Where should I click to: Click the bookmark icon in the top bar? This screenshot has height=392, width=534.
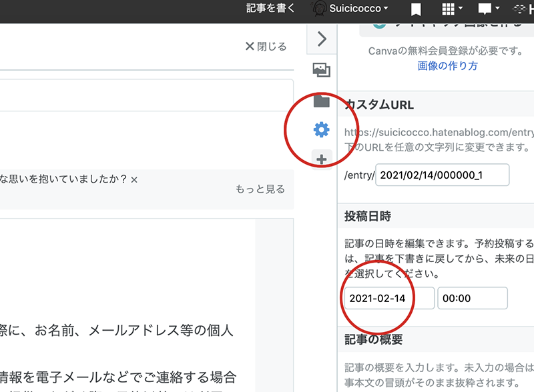[416, 9]
